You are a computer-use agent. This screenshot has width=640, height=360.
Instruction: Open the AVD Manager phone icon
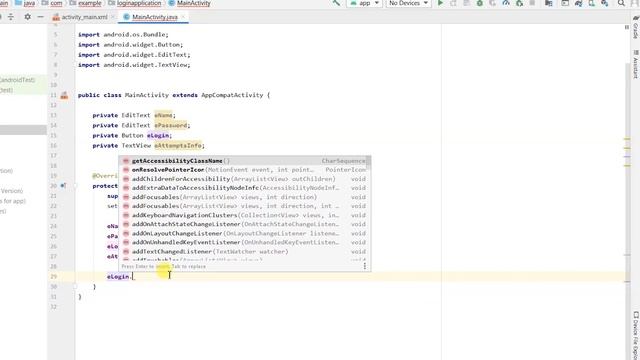coord(591,3)
